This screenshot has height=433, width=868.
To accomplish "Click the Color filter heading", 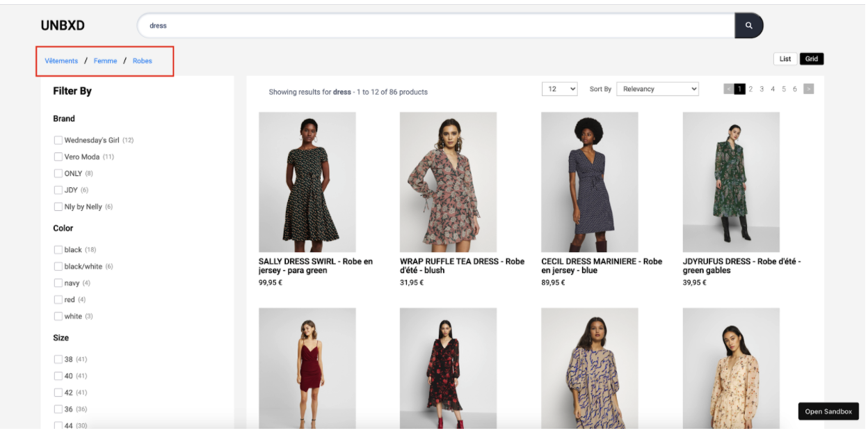I will (63, 228).
